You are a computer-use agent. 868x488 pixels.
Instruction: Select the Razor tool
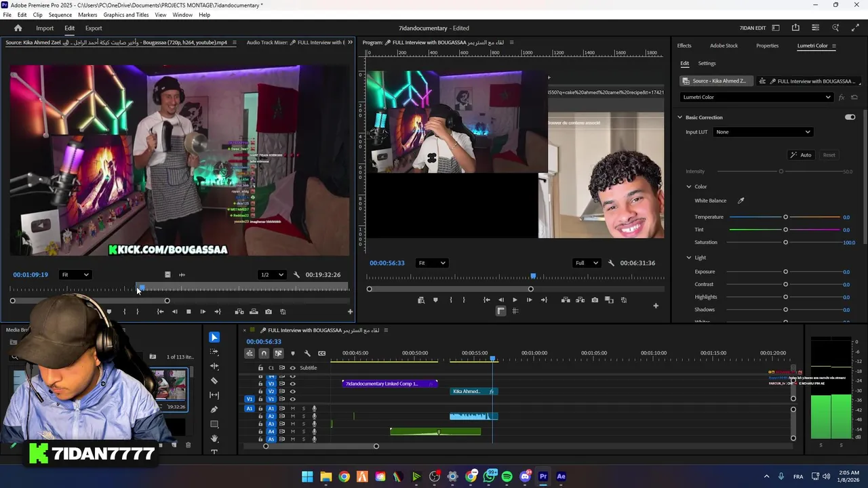tap(214, 380)
